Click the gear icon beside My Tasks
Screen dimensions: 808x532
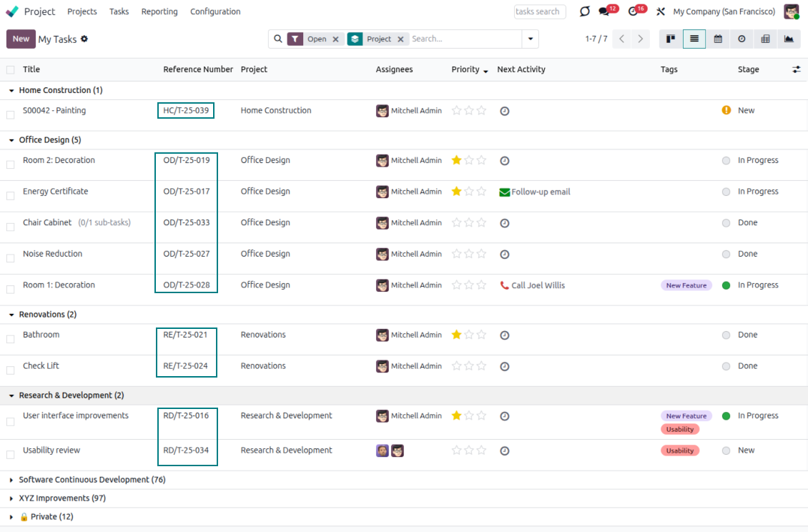(x=84, y=39)
